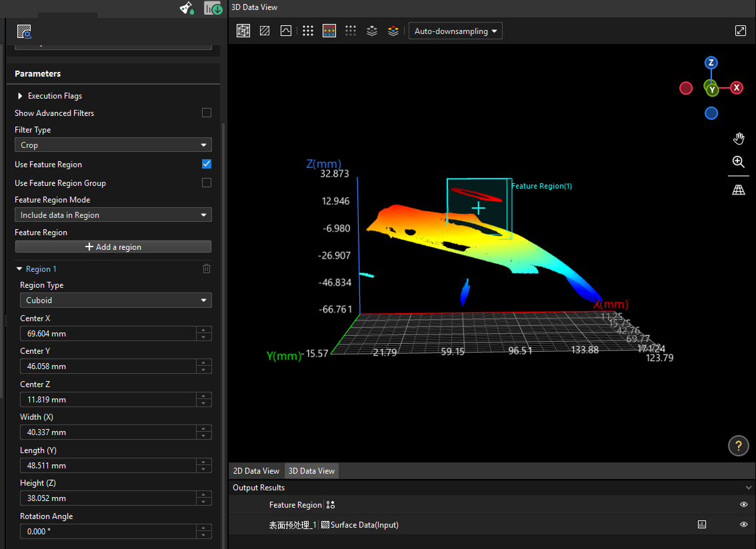Click Add a region button
This screenshot has width=756, height=549.
(x=113, y=247)
